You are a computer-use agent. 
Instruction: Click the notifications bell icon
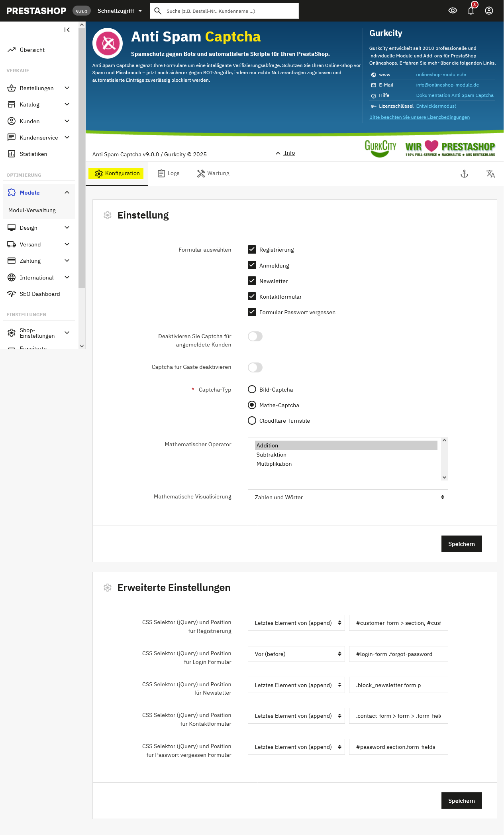pos(471,11)
